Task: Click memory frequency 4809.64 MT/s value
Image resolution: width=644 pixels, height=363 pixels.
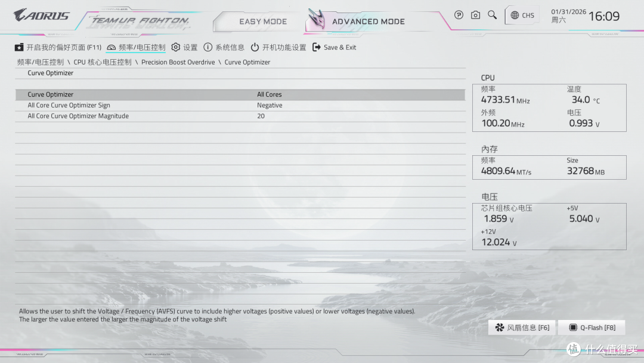Action: coord(506,171)
